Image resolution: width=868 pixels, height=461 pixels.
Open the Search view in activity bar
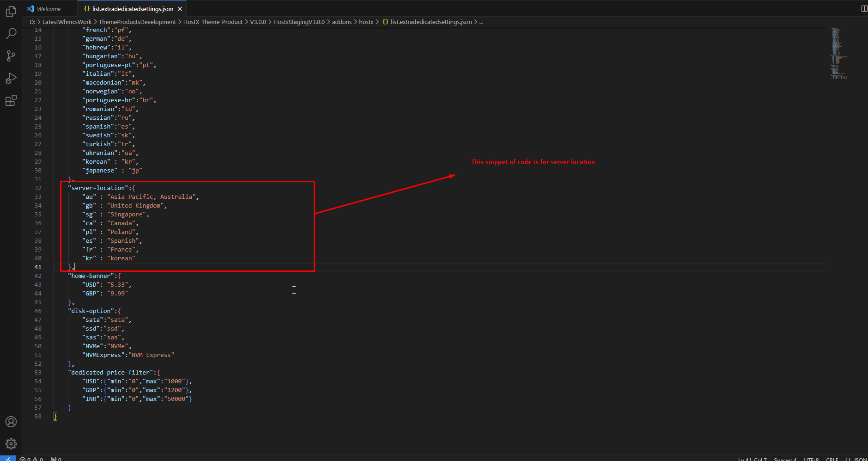11,34
